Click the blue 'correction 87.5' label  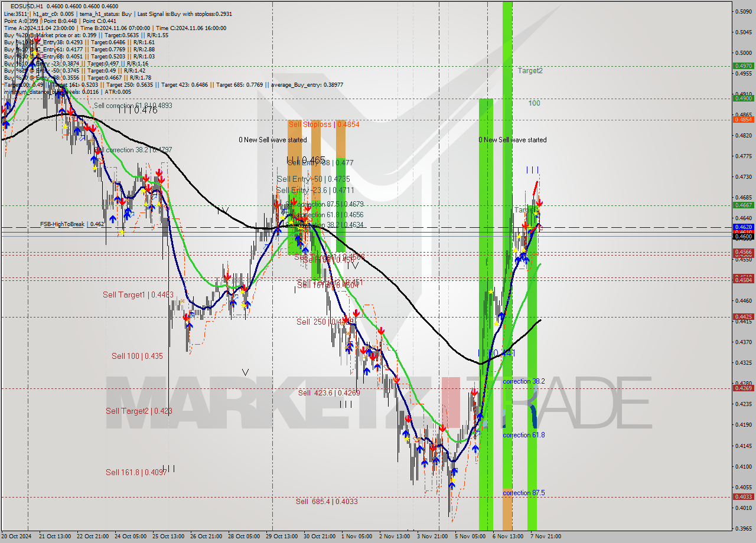(x=524, y=493)
